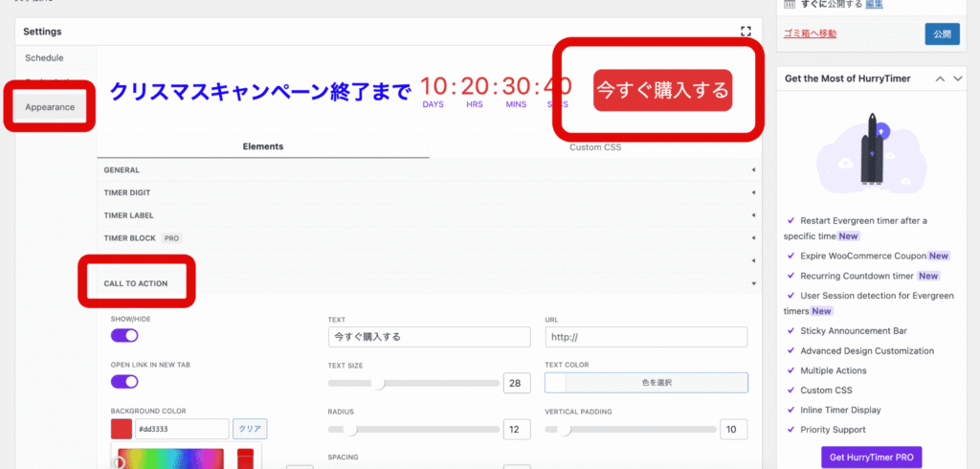Click the 今すぐ購入する preview button
980x469 pixels.
coord(662,90)
